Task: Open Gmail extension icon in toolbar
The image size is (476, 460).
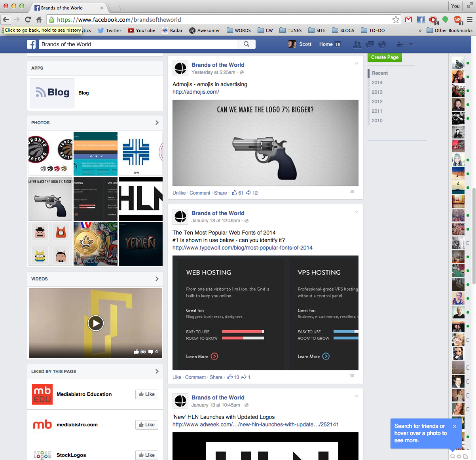Action: click(409, 19)
